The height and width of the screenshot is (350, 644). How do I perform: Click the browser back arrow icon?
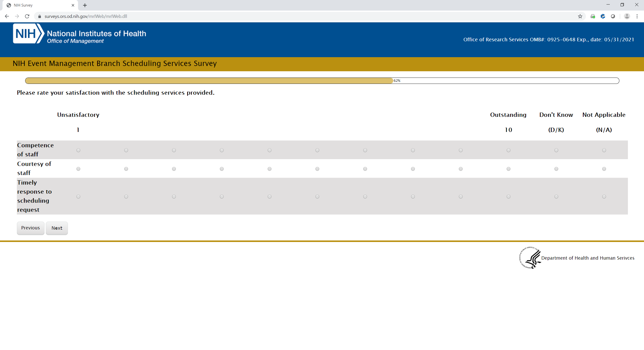coord(7,16)
